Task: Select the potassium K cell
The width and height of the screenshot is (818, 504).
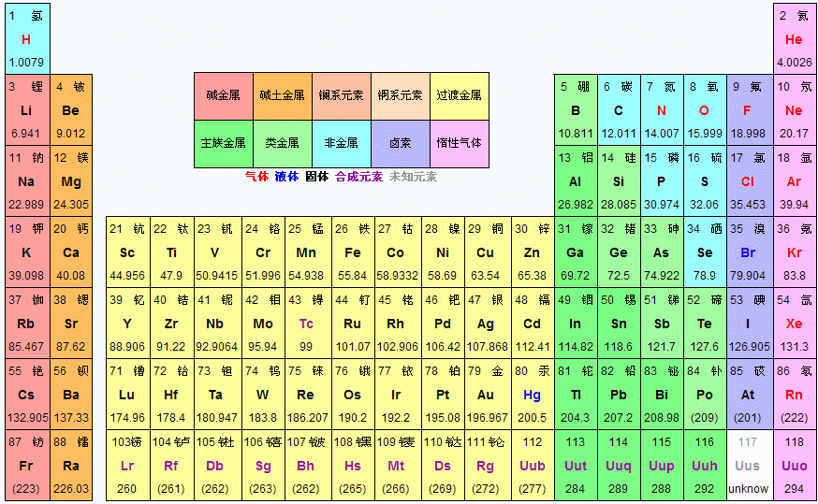Action: pos(28,252)
